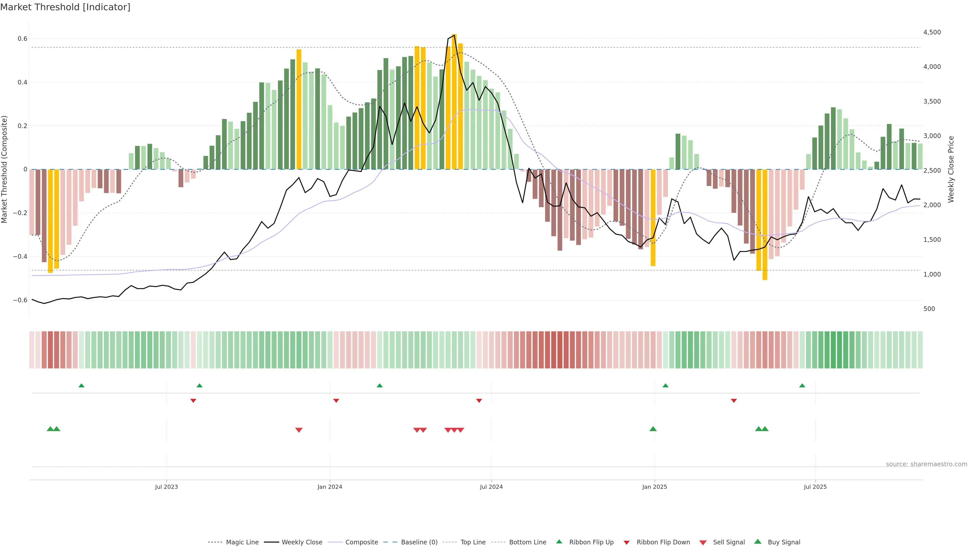Click the Ribbon Flip Up legend triangle icon

pyautogui.click(x=559, y=542)
